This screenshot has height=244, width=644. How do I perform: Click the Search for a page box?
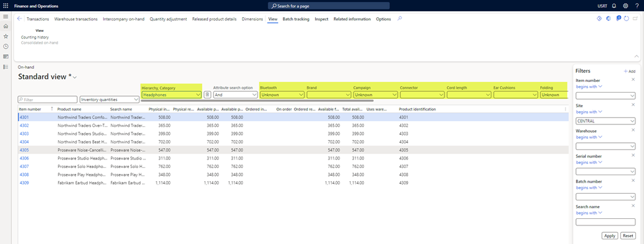point(329,6)
